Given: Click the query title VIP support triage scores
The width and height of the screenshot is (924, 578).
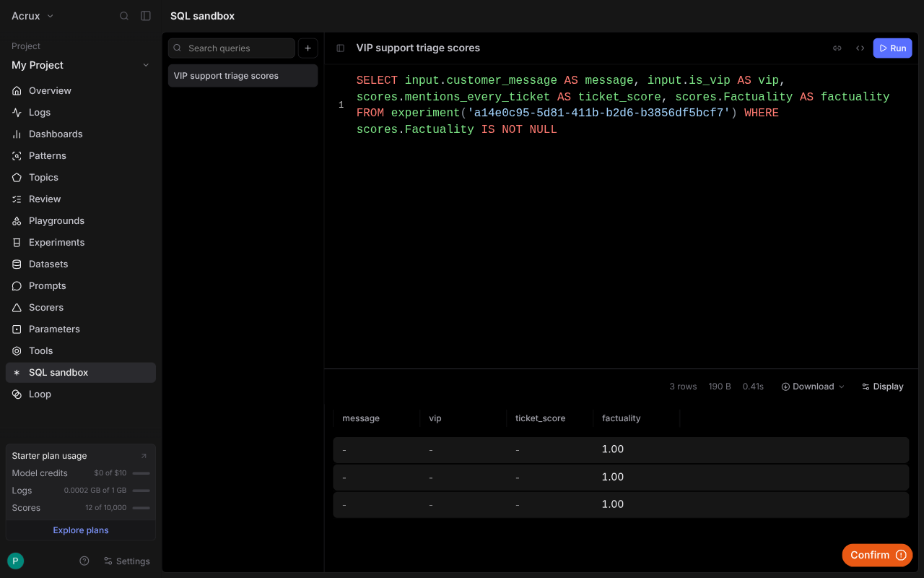Looking at the screenshot, I should tap(418, 48).
